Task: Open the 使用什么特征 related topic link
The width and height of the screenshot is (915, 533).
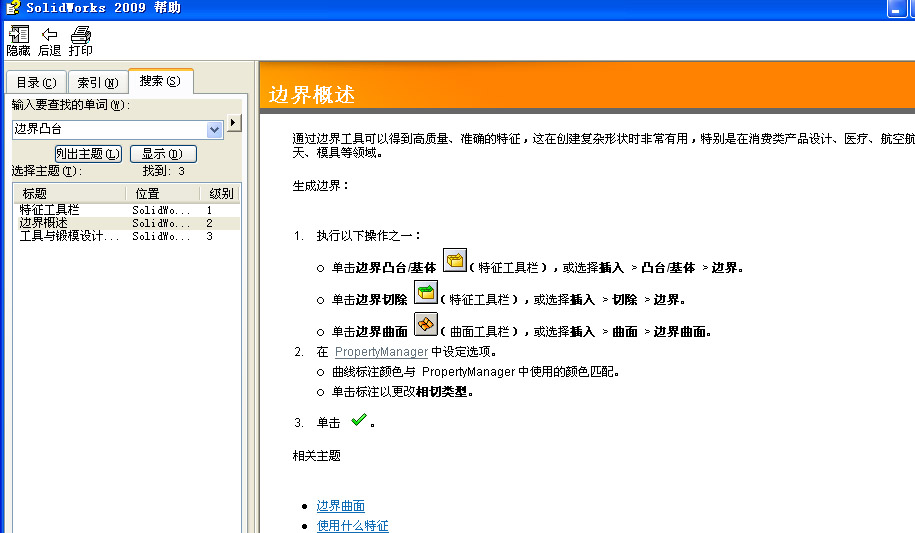Action: pyautogui.click(x=352, y=525)
